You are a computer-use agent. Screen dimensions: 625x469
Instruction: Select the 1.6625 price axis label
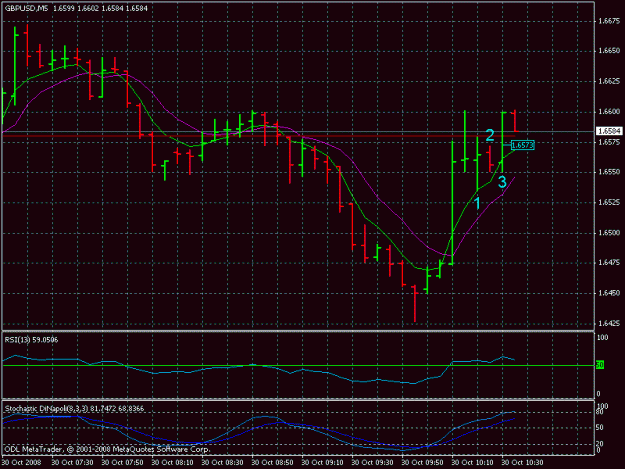pyautogui.click(x=609, y=81)
